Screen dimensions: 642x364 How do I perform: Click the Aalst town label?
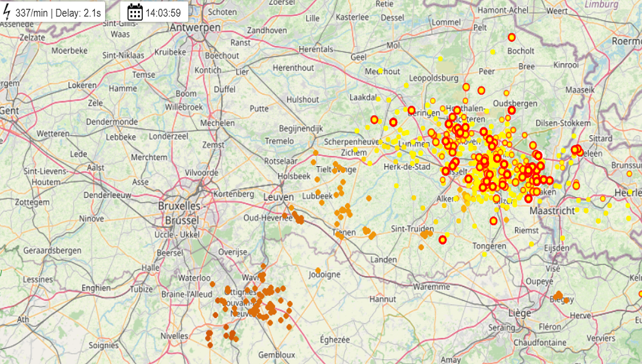point(95,167)
